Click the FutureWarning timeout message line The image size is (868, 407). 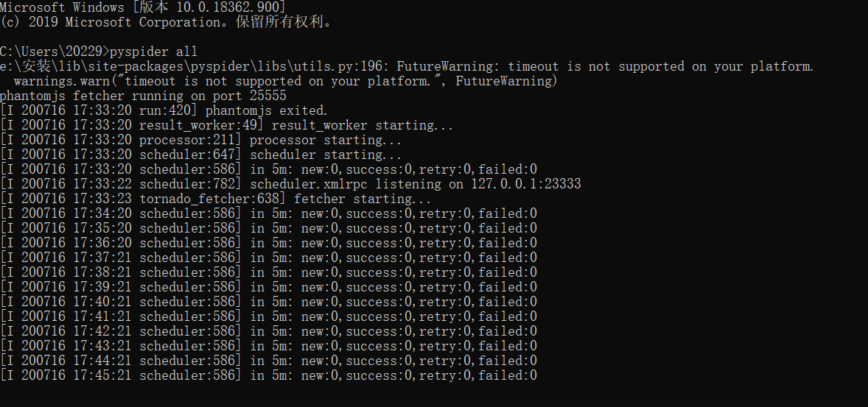(x=407, y=66)
